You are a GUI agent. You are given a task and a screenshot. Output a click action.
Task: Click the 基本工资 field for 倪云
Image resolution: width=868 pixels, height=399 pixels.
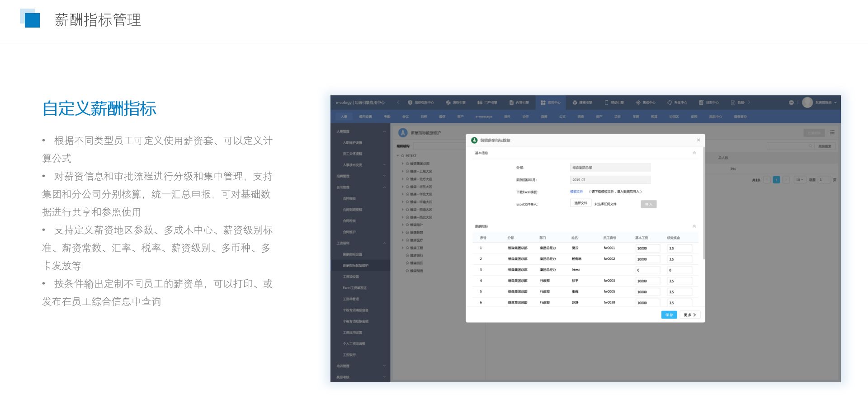click(x=647, y=248)
